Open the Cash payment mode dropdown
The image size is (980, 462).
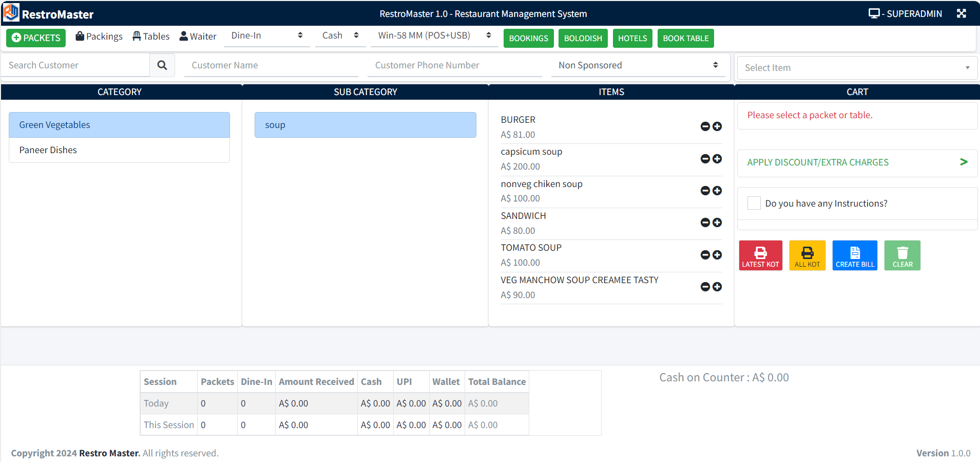click(340, 35)
